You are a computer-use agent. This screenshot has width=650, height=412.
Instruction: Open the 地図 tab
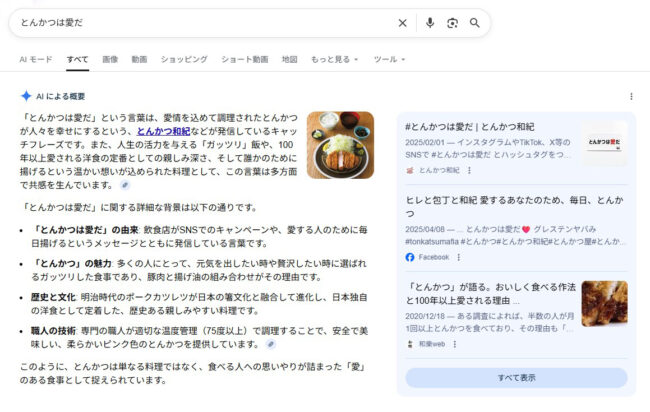tap(289, 59)
